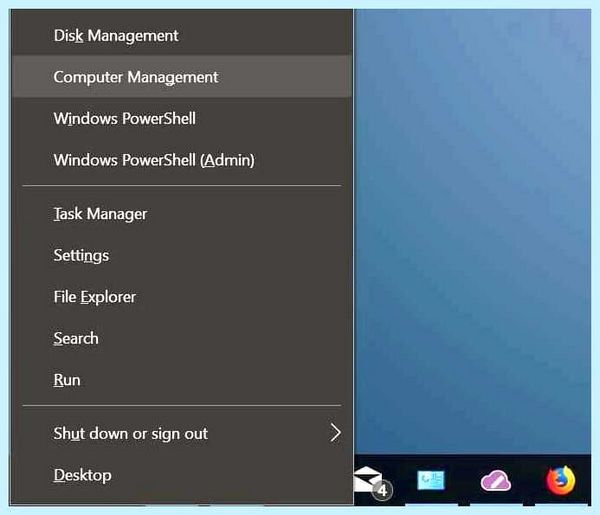
Task: Open Settings from the menu
Action: pyautogui.click(x=182, y=255)
